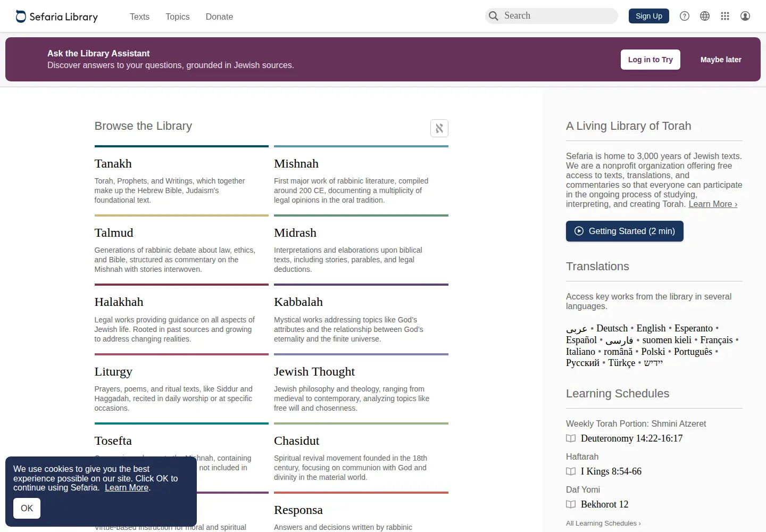This screenshot has height=532, width=766.
Task: Open the Liturgy category
Action: [x=113, y=372]
